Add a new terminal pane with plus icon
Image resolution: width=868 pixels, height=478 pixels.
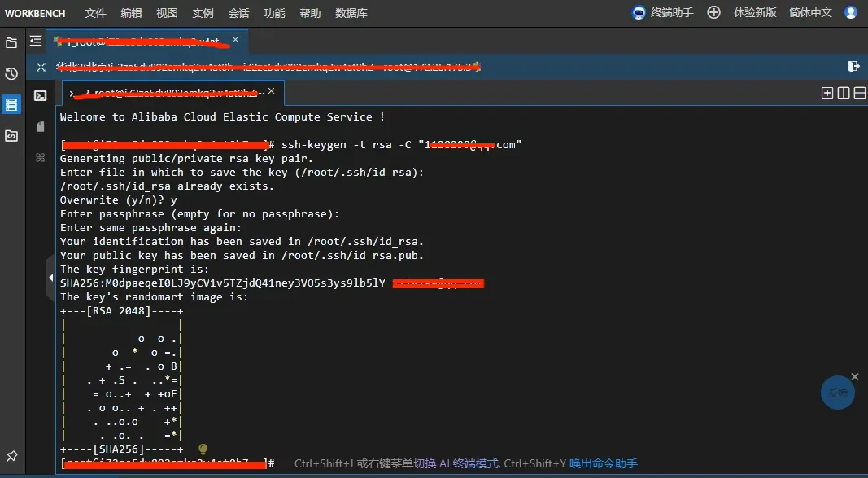(827, 93)
